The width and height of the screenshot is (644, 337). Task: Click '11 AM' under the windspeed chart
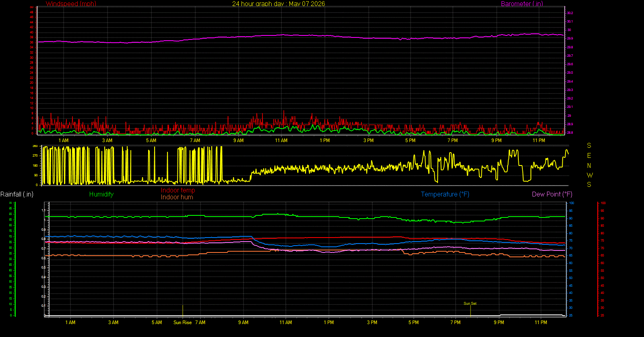click(x=281, y=141)
